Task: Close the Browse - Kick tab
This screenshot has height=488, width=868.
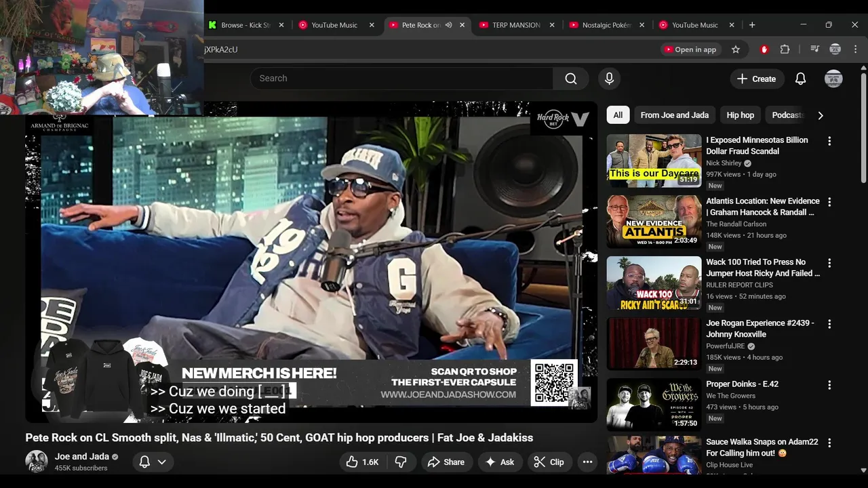Action: pos(281,25)
